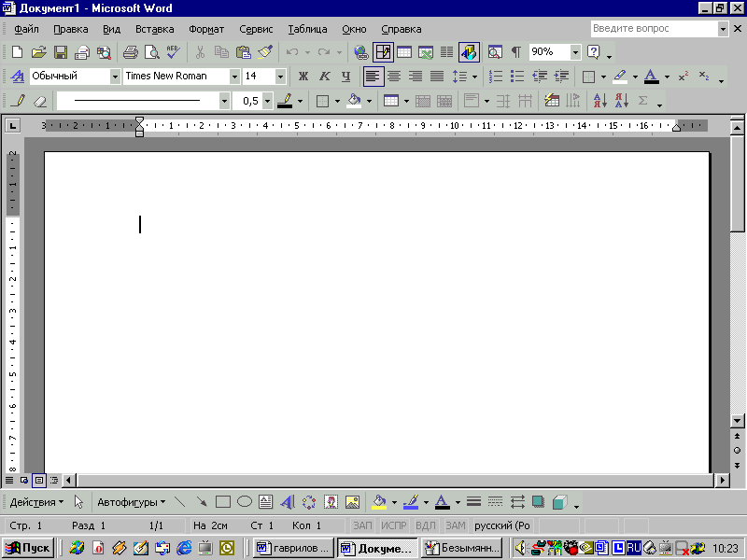Click the Split Cells icon
This screenshot has height=560, width=747.
point(444,101)
